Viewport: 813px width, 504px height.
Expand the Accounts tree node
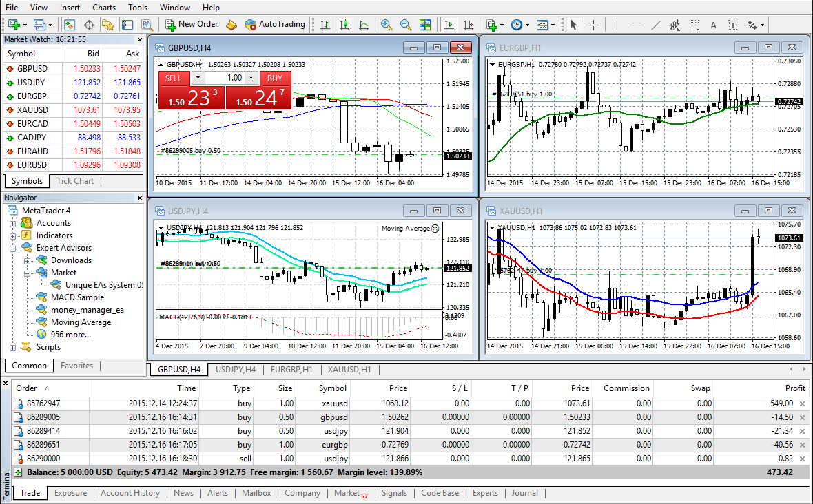click(13, 223)
